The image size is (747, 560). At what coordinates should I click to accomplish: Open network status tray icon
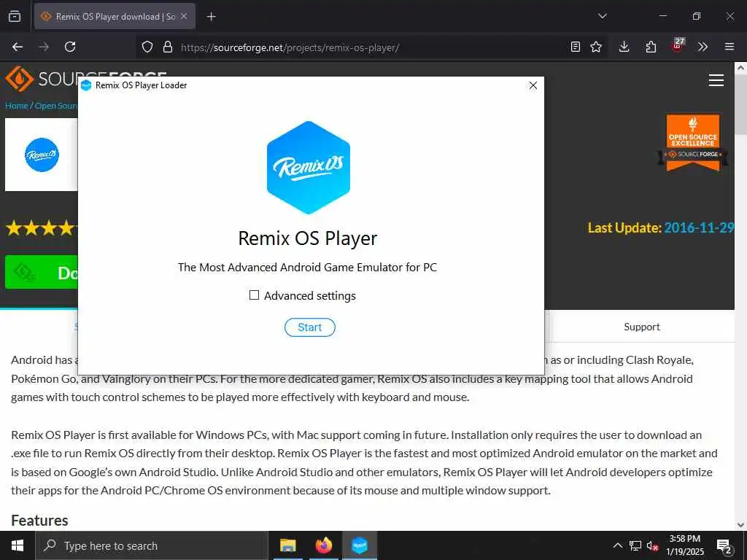click(635, 545)
